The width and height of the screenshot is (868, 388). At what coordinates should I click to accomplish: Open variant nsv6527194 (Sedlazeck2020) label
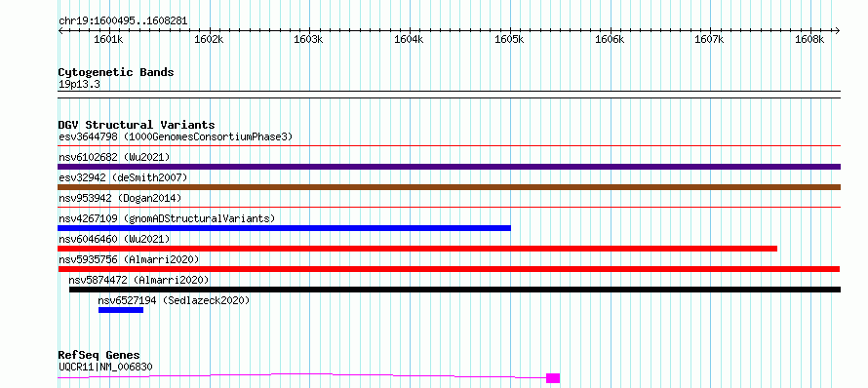coord(174,300)
